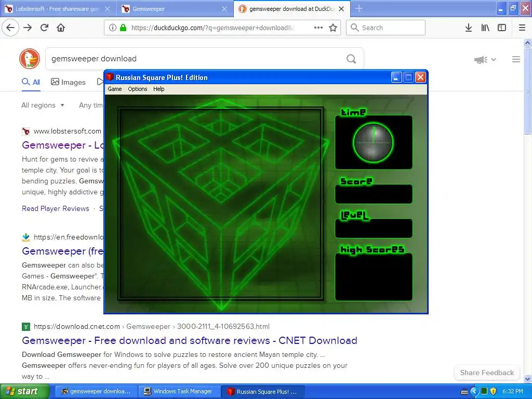Click the black Level display box
The image size is (532, 399).
(374, 229)
